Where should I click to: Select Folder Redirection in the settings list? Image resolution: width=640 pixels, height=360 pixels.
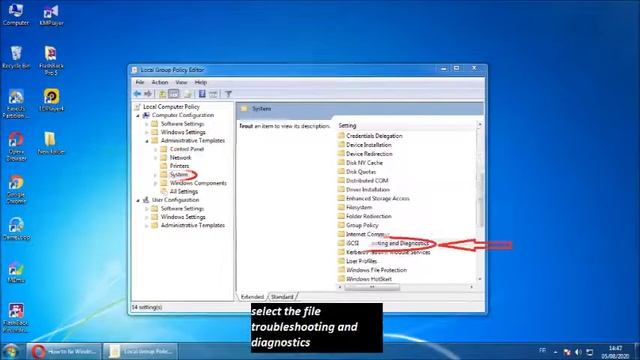[369, 216]
